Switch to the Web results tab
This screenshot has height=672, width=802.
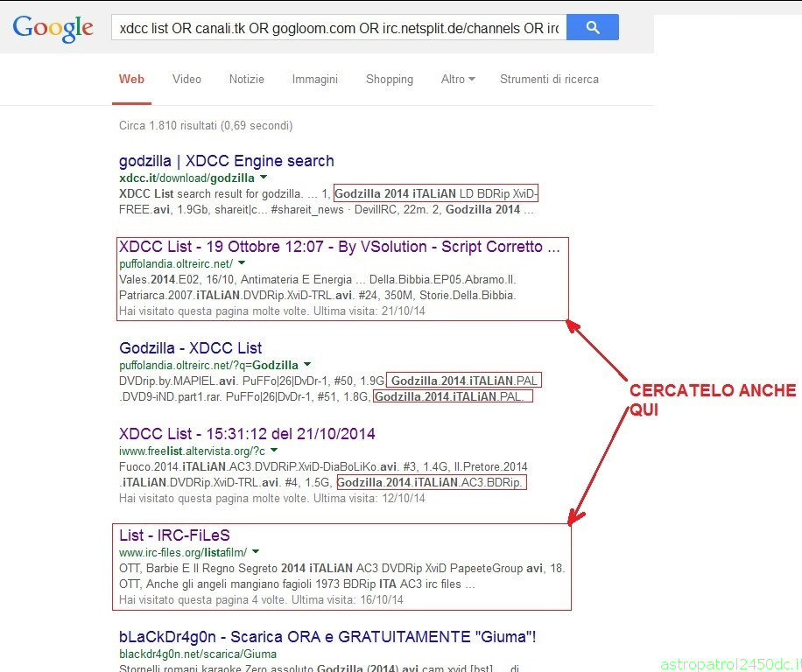(x=131, y=80)
